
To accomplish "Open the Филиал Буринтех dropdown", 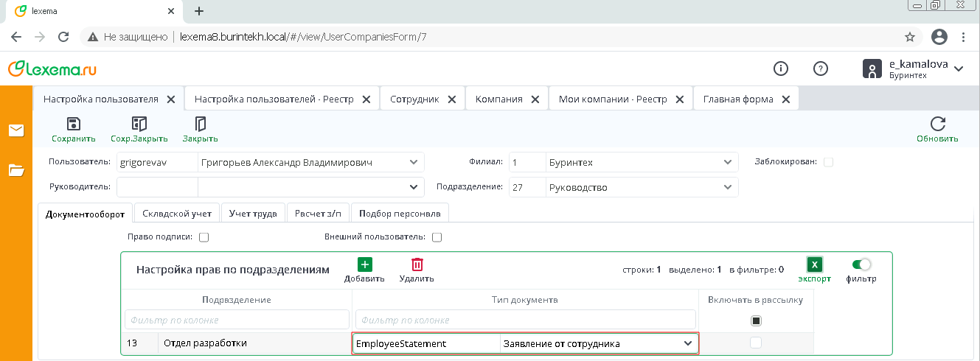I will [x=725, y=162].
